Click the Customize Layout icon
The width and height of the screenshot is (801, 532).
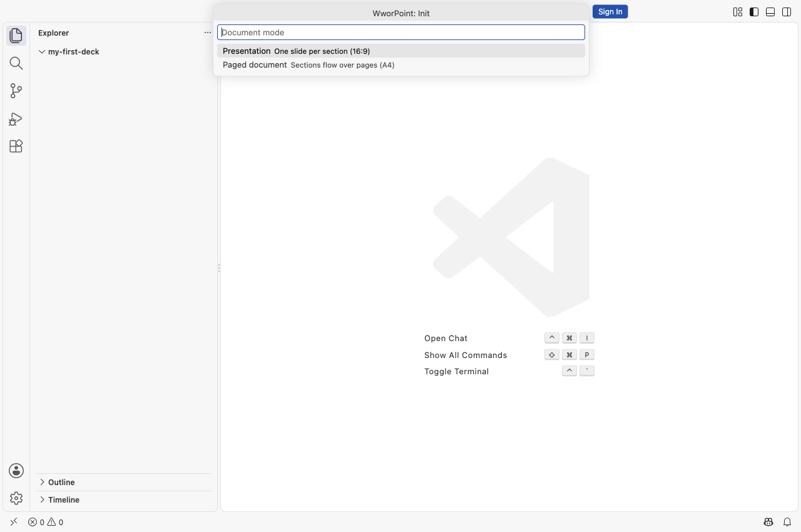(x=738, y=12)
